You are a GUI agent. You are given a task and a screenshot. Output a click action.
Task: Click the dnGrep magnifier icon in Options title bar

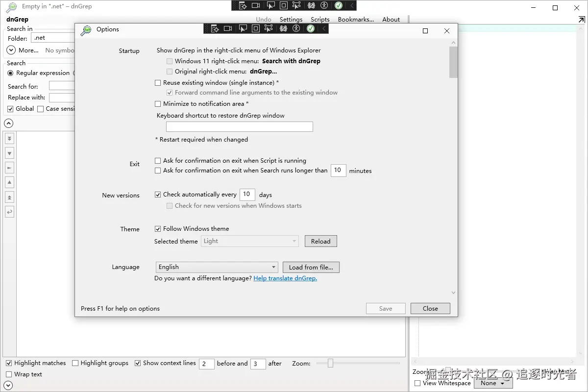86,30
